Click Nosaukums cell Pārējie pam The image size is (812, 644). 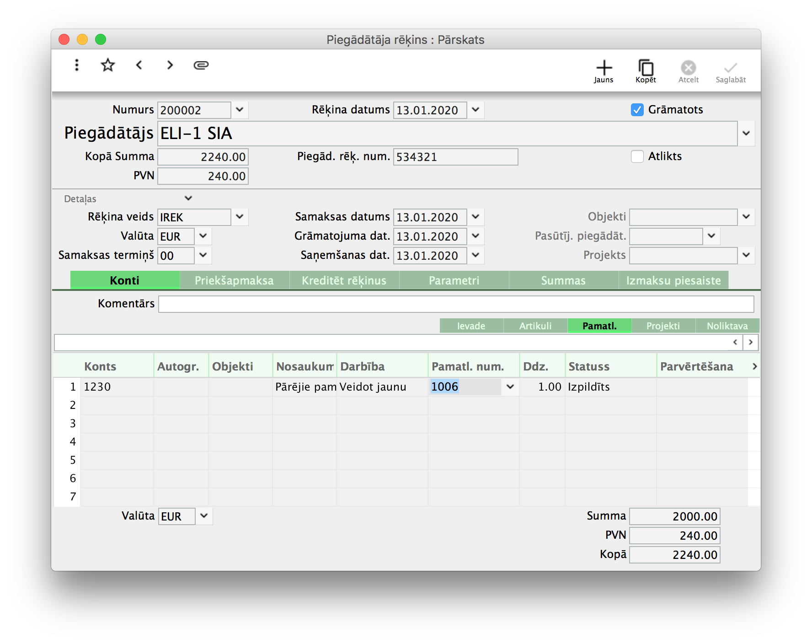[305, 387]
